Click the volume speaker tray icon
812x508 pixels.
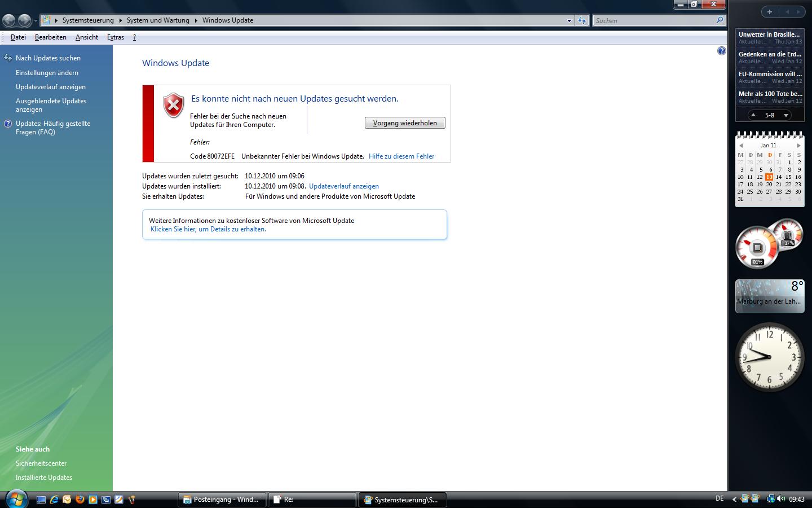[781, 499]
